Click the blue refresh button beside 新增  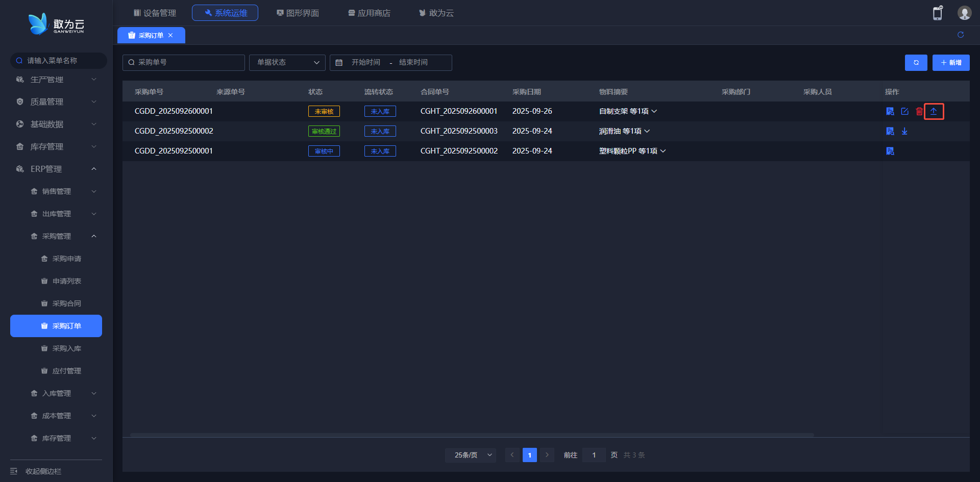pyautogui.click(x=916, y=63)
